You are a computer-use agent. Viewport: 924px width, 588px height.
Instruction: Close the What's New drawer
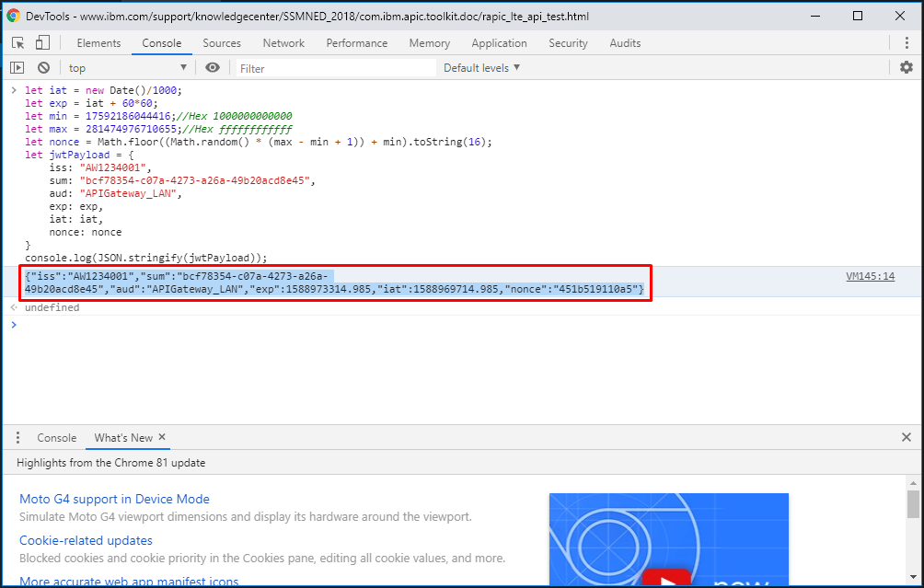(x=907, y=437)
